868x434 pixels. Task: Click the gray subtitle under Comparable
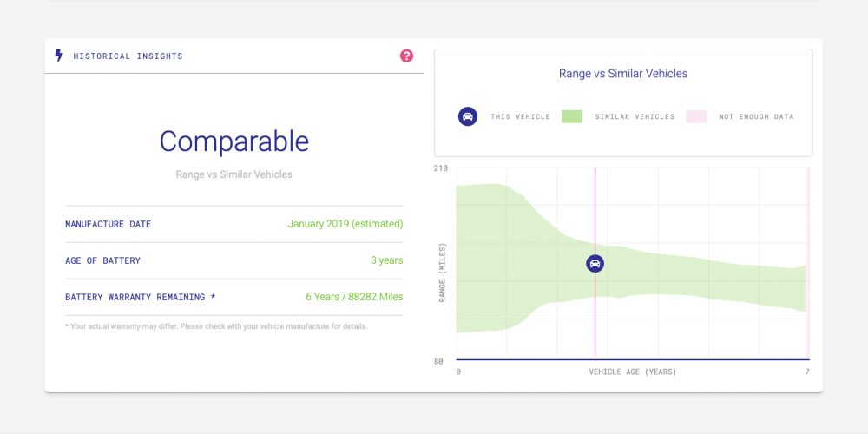(x=233, y=174)
